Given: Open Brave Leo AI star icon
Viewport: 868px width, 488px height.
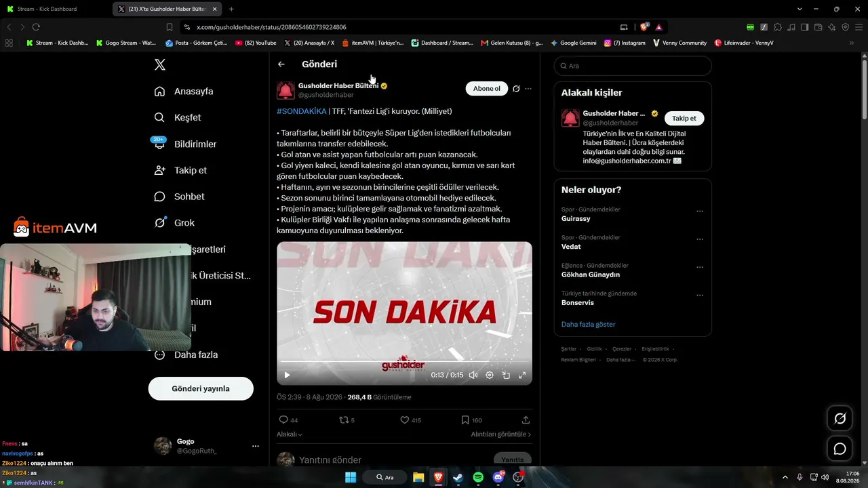Looking at the screenshot, I should pyautogui.click(x=831, y=27).
